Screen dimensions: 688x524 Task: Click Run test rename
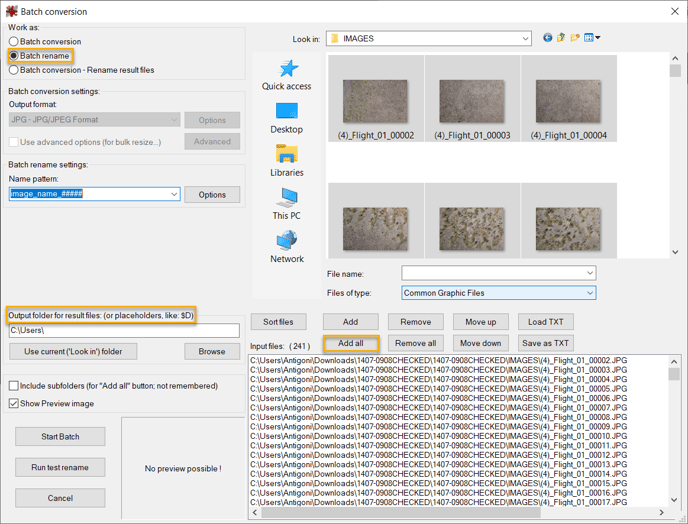click(x=60, y=467)
